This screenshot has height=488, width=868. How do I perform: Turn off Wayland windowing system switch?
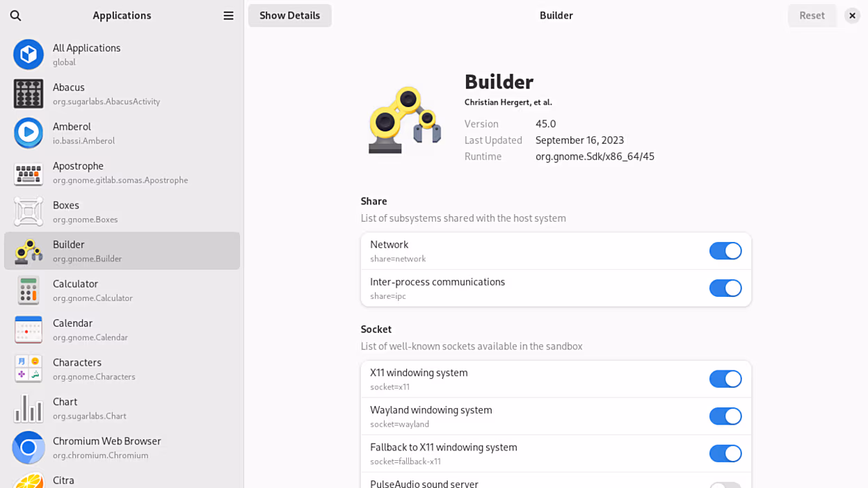(x=725, y=416)
